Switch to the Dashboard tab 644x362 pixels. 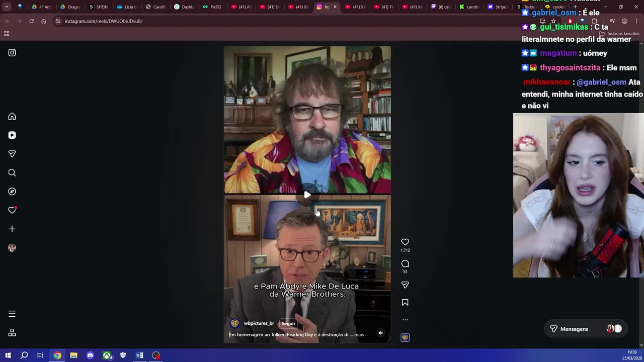coord(184,7)
